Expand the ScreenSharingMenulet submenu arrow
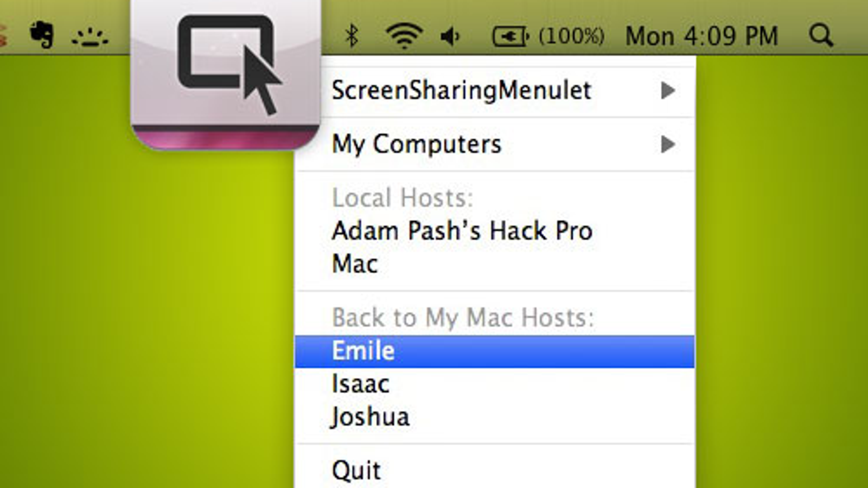This screenshot has height=488, width=868. pyautogui.click(x=668, y=90)
